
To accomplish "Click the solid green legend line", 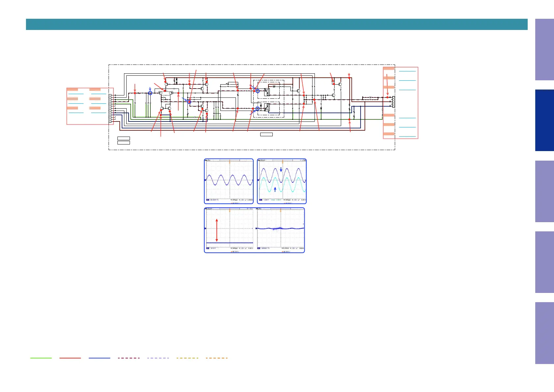I will pos(41,358).
